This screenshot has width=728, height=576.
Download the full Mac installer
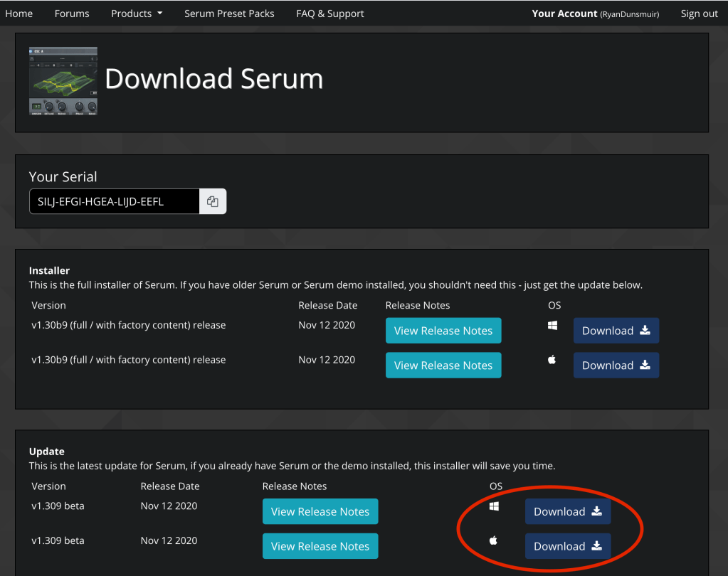pyautogui.click(x=616, y=366)
